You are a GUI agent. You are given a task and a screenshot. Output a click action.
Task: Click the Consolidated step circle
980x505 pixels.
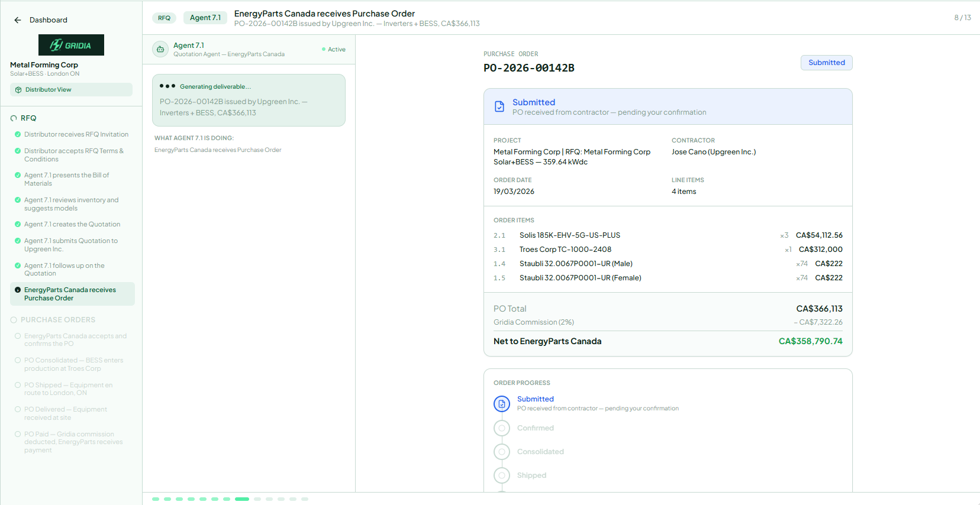point(502,452)
